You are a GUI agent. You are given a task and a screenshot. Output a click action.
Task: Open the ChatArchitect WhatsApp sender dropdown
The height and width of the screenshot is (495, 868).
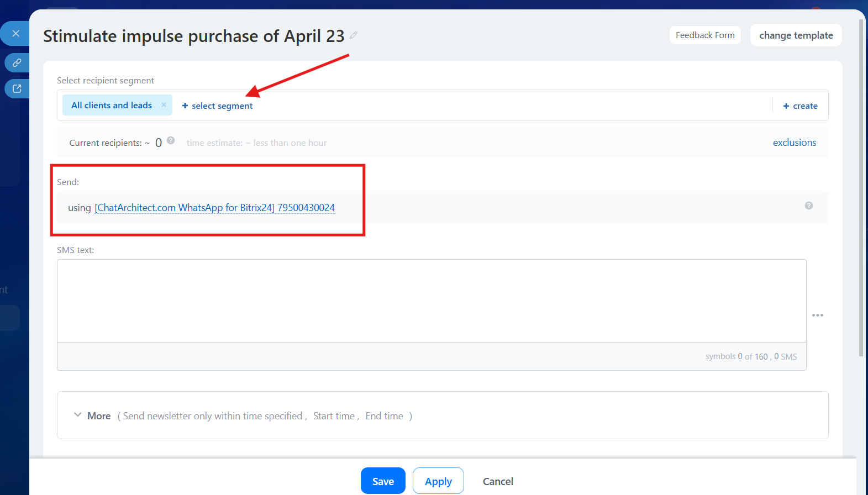point(214,208)
